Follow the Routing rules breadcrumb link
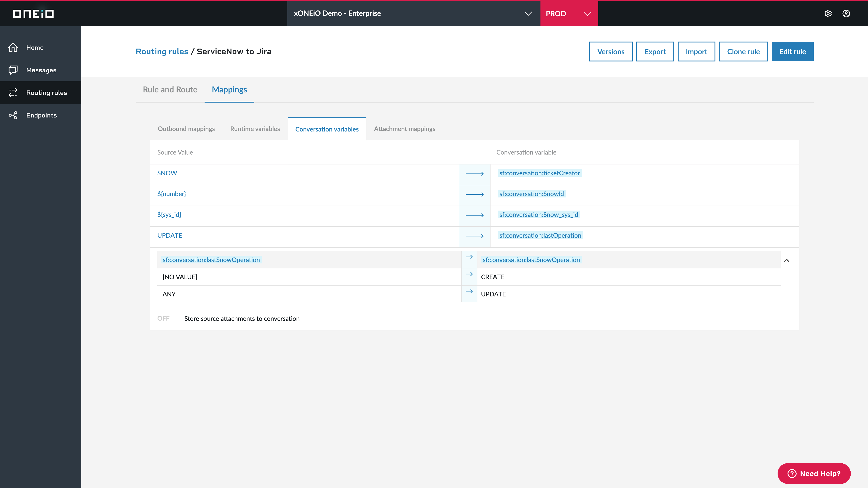868x488 pixels. pyautogui.click(x=162, y=52)
